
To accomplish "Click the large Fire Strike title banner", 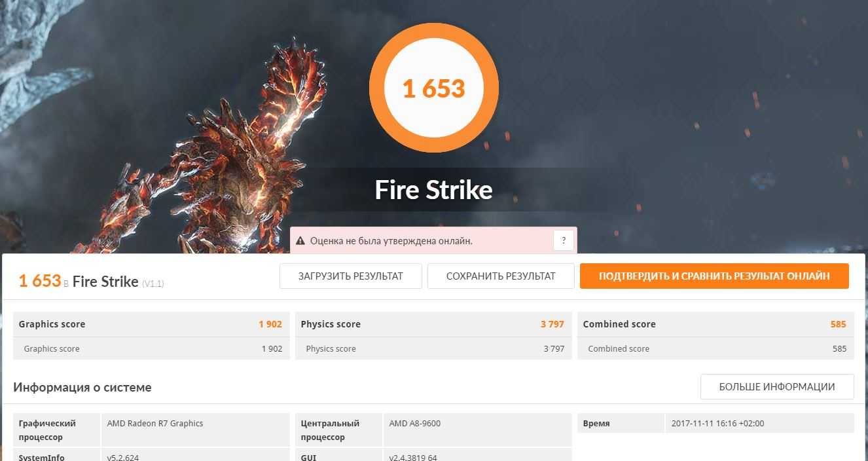I will 433,190.
